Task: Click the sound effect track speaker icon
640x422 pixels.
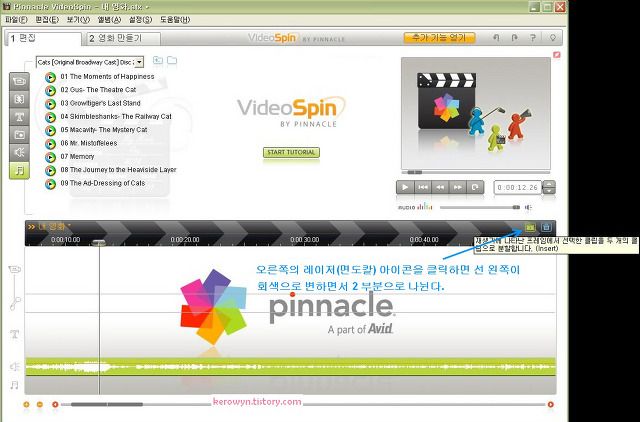Action: [15, 366]
